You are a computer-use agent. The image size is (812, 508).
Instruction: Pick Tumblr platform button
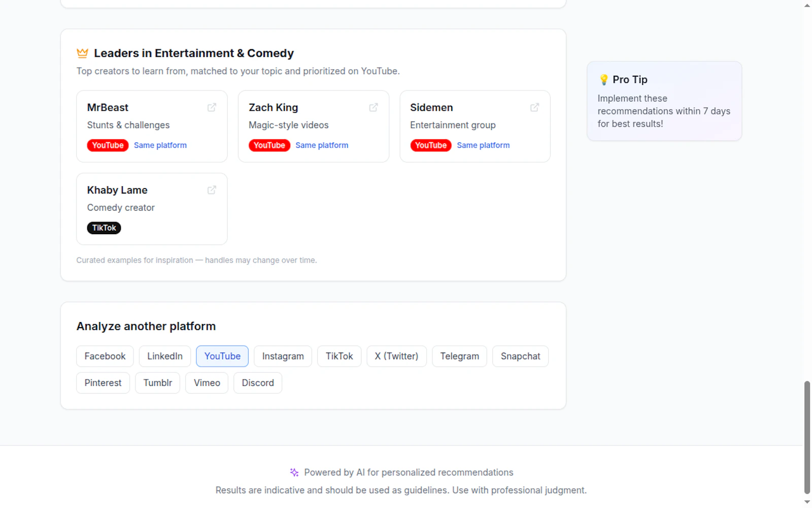pos(158,383)
